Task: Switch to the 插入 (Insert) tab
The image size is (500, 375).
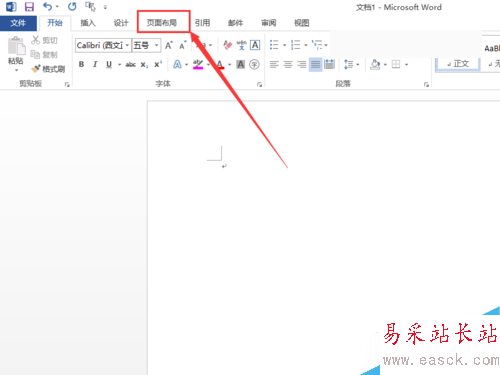Action: pos(88,23)
